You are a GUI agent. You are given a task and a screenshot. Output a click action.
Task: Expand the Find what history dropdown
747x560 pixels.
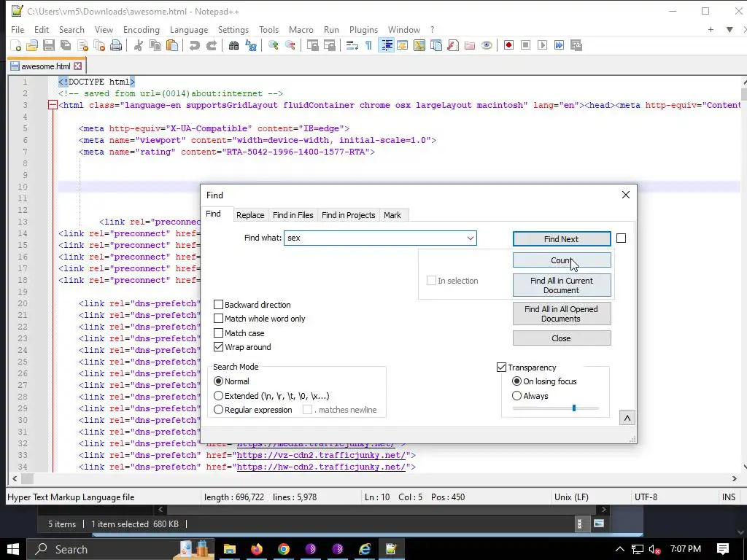[471, 238]
